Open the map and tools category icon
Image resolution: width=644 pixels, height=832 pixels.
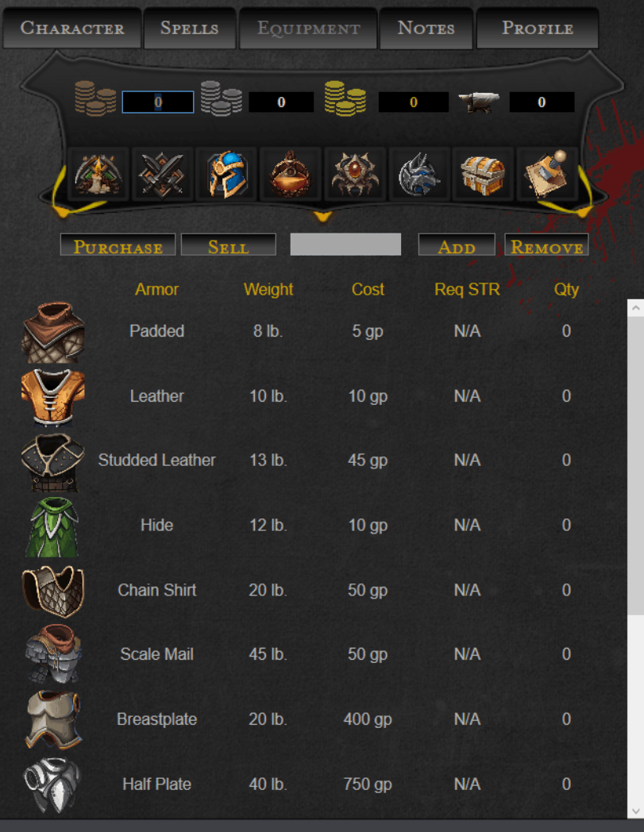(547, 175)
